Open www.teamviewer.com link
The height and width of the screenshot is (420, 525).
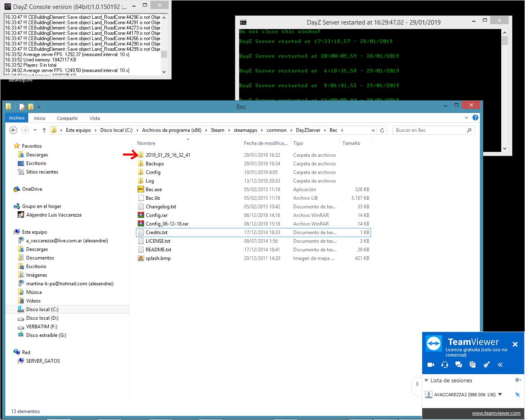tap(496, 413)
